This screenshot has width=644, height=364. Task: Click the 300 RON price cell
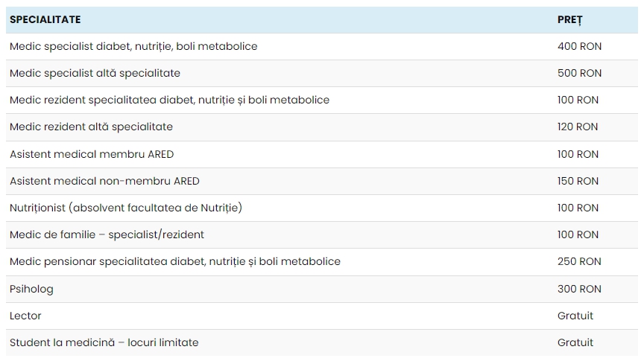coord(579,289)
